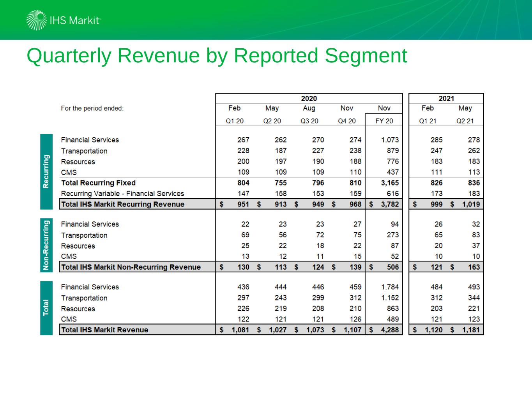
Task: Click the IHS Markit logo
Action: pyautogui.click(x=64, y=20)
